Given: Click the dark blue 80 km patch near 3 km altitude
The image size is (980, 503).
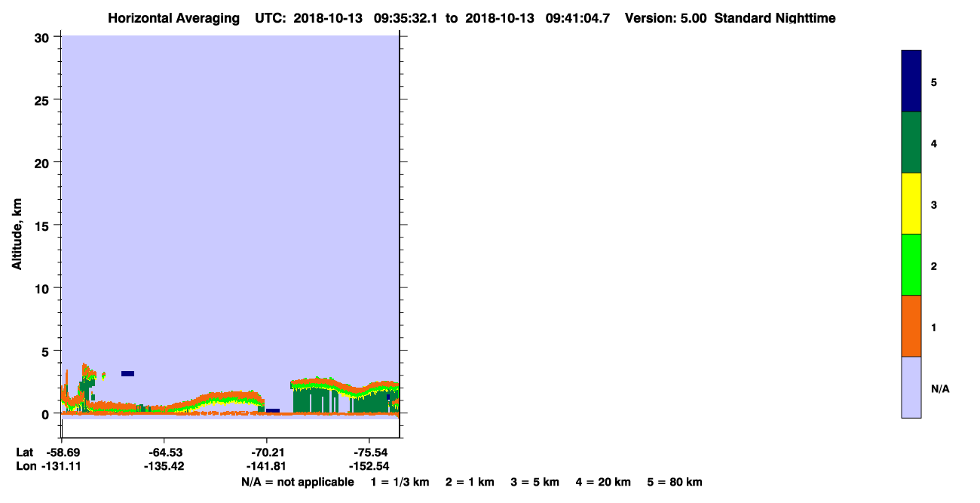Looking at the screenshot, I should pyautogui.click(x=127, y=373).
